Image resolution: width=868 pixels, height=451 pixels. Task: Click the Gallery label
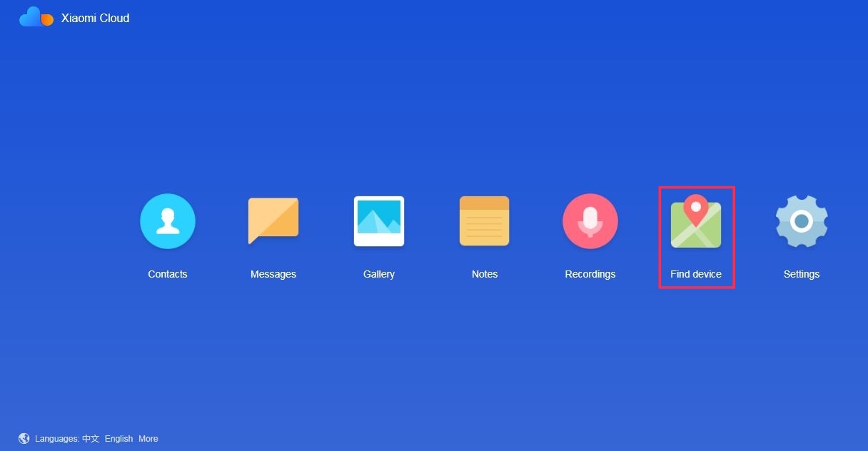379,274
